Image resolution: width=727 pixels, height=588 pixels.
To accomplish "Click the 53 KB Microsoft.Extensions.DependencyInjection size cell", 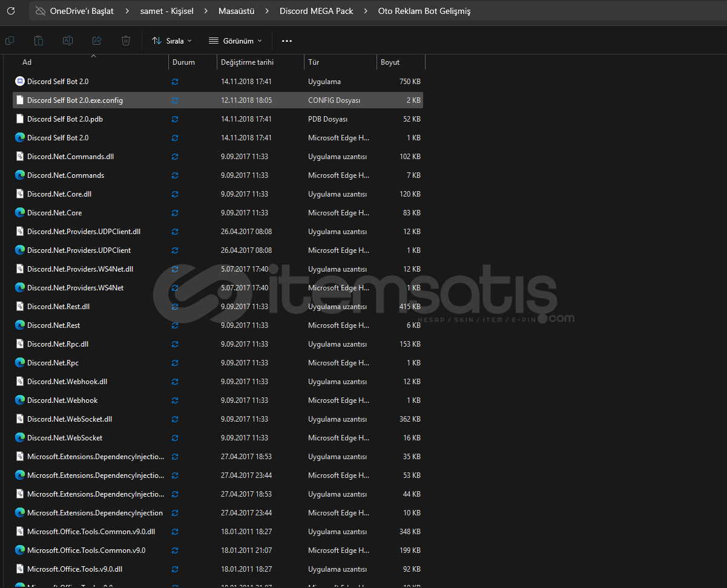I will (x=412, y=475).
